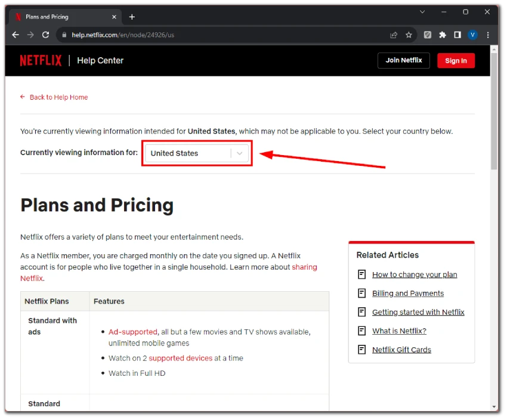Open the V profile avatar
Viewport: 507px width, 420px height.
click(472, 35)
